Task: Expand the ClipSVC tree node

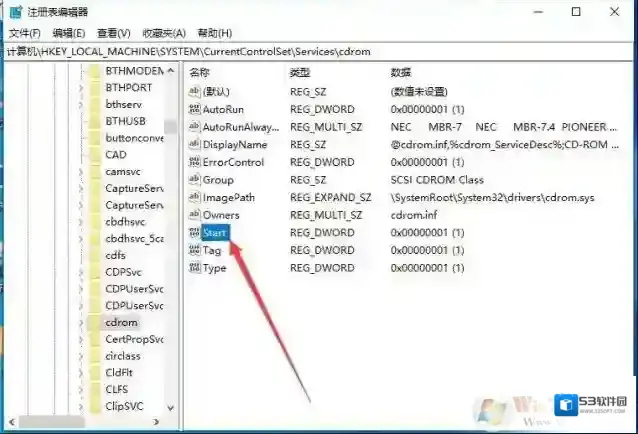Action: pos(81,406)
